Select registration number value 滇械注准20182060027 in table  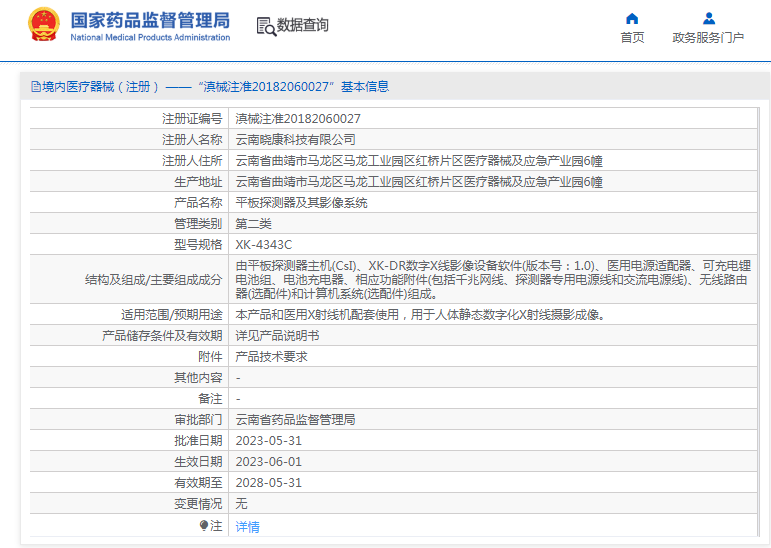pyautogui.click(x=298, y=119)
